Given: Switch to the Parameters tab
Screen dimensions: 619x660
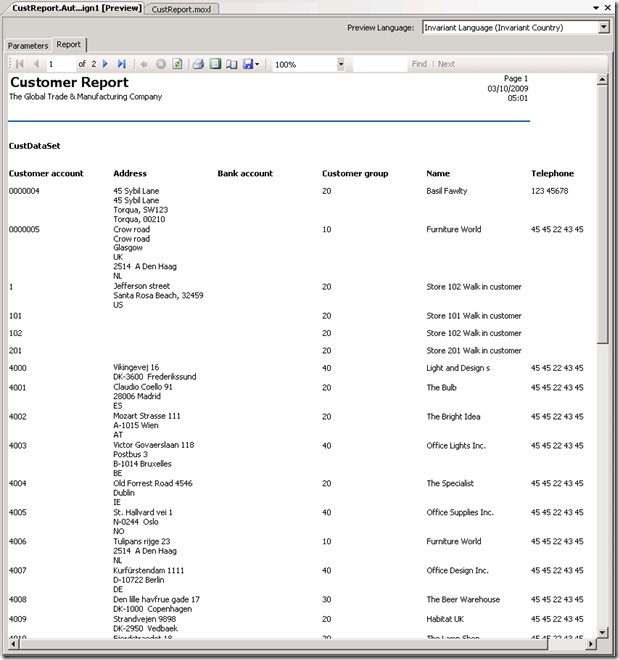Looking at the screenshot, I should 28,45.
